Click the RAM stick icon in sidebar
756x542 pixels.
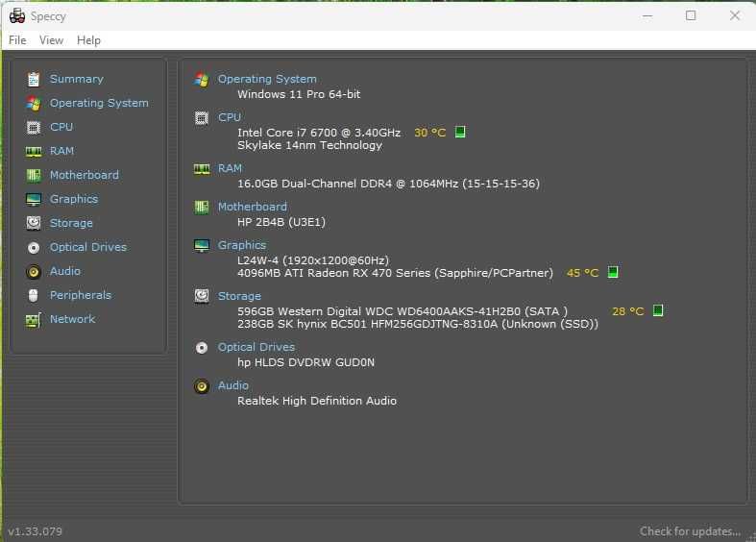pyautogui.click(x=34, y=152)
